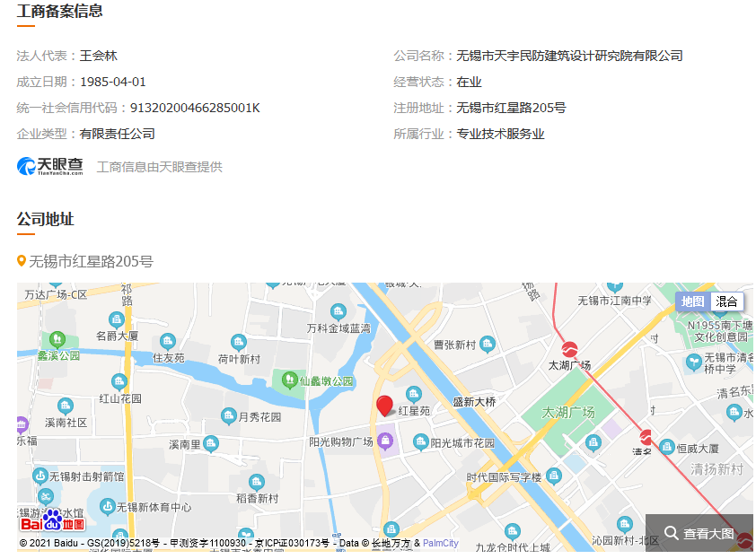The height and width of the screenshot is (559, 756).
Task: Click legal representative name 王会林
Action: tap(99, 56)
